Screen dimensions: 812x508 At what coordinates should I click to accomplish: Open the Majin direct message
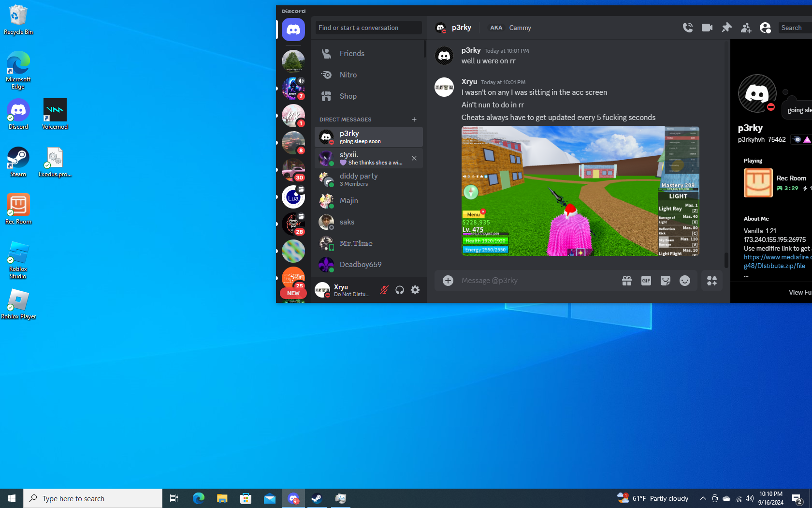click(x=369, y=201)
